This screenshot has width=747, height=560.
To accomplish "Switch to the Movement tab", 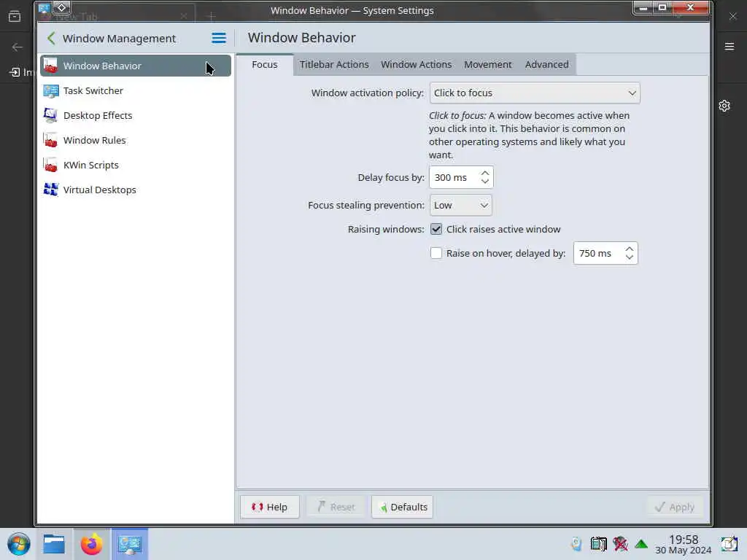I will point(488,64).
